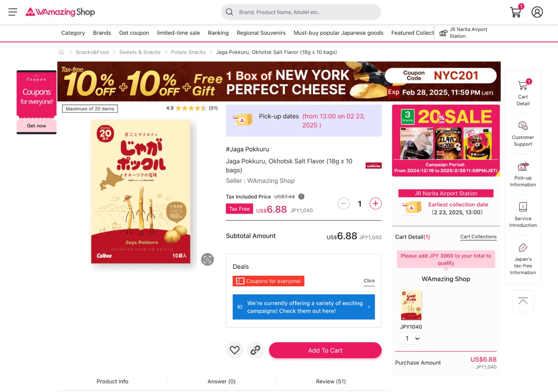
Task: Open Japan's tax-free Information
Action: [523, 259]
